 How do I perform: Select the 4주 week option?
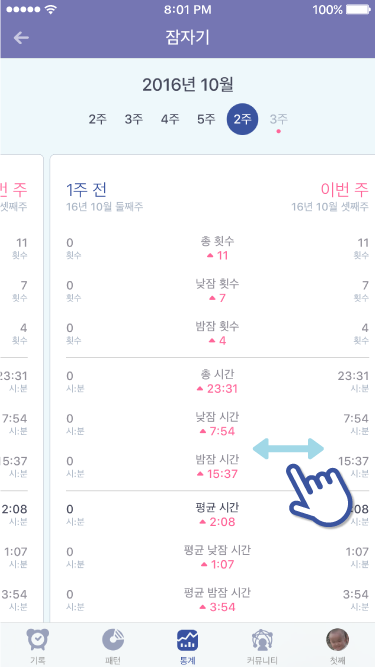click(170, 119)
